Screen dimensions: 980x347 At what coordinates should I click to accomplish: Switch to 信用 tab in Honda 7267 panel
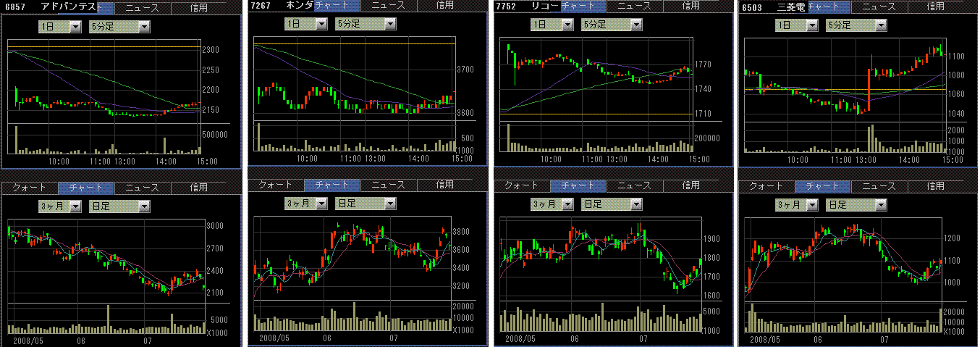pyautogui.click(x=445, y=5)
